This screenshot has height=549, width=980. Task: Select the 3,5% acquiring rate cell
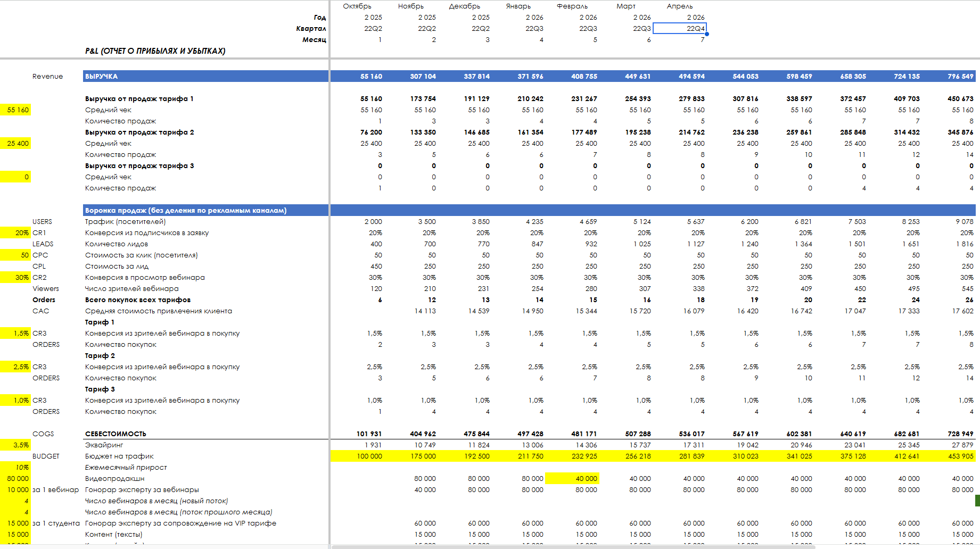point(15,445)
